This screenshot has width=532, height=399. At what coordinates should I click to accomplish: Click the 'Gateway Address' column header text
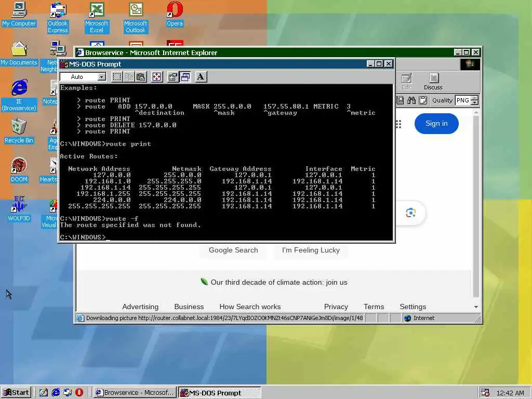pos(240,169)
